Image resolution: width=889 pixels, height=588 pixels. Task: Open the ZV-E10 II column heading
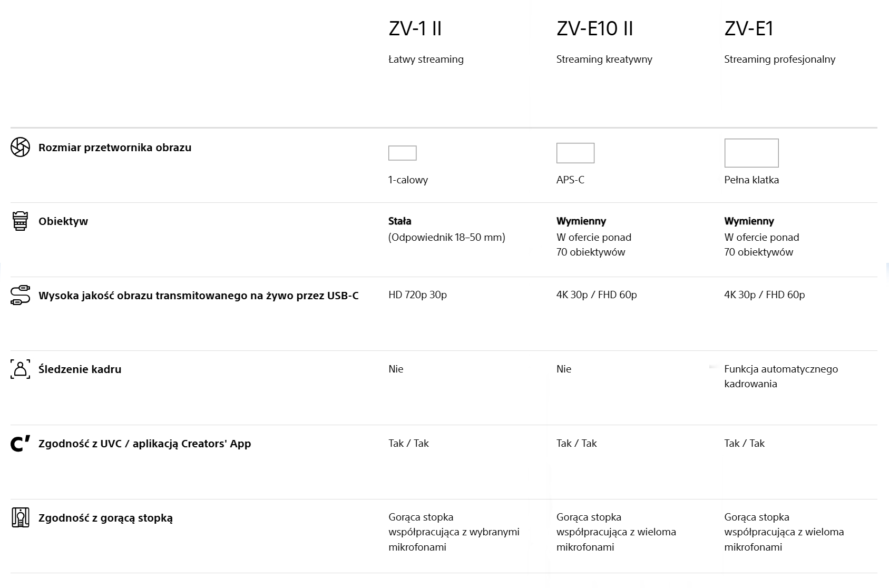(594, 28)
